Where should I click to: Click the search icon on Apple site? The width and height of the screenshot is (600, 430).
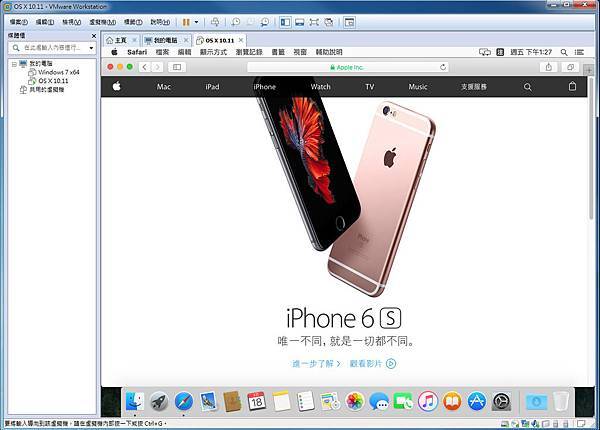point(527,87)
